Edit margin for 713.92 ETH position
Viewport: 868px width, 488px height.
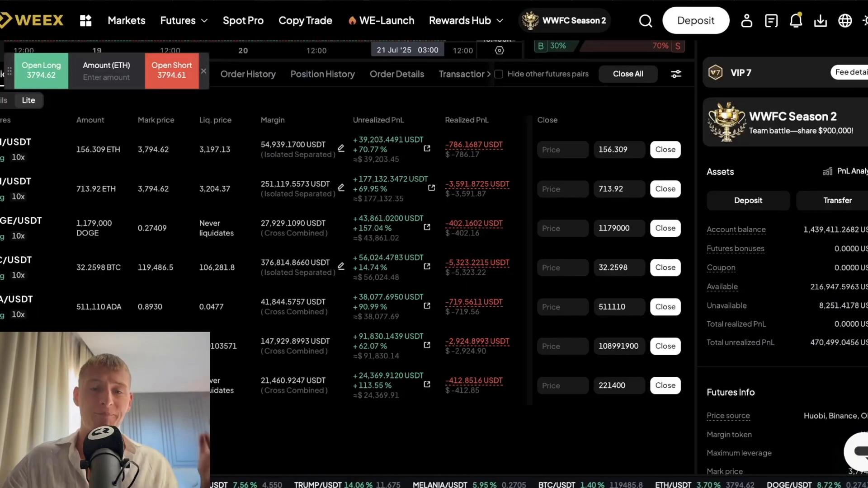coord(341,187)
